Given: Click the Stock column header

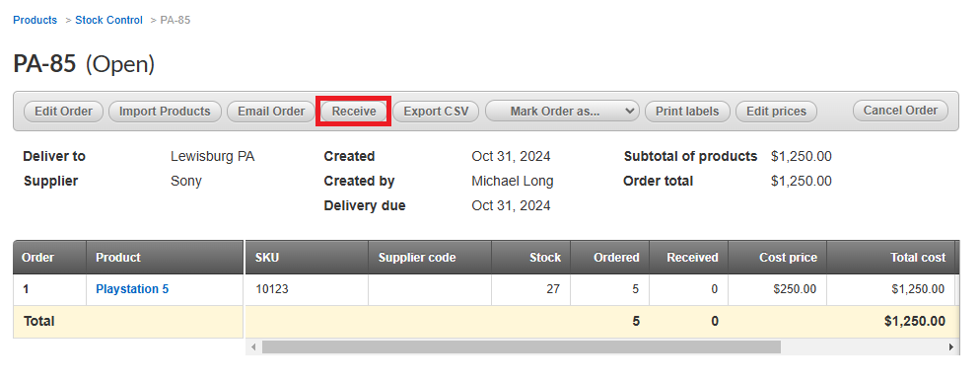Looking at the screenshot, I should pyautogui.click(x=530, y=257).
